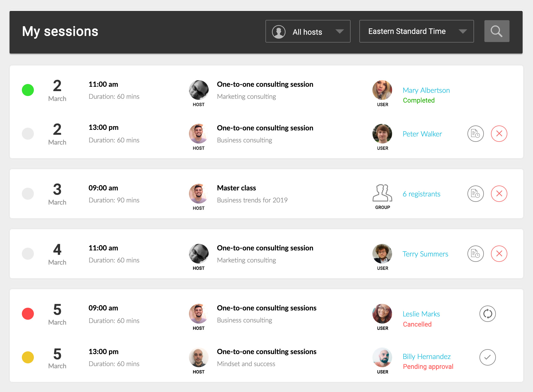Viewport: 533px width, 392px height.
Task: Restore Leslie Marks' cancelled session
Action: pos(487,314)
